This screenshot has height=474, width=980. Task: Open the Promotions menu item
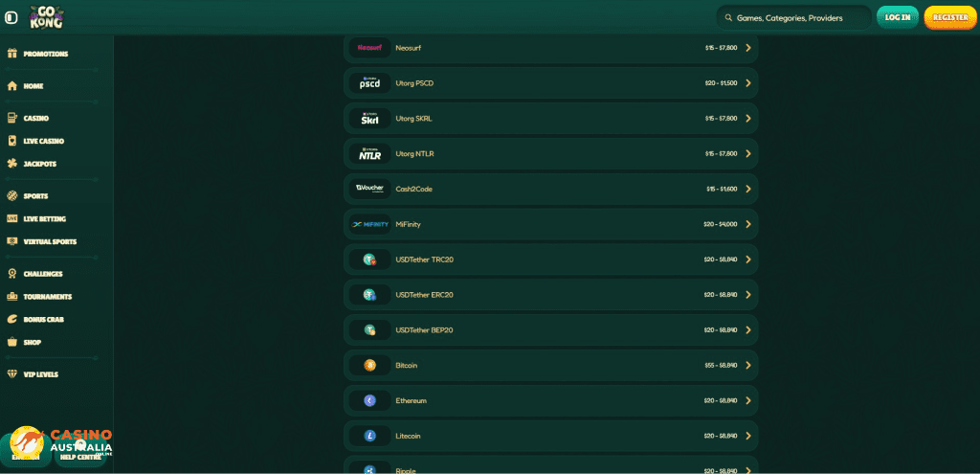click(46, 54)
